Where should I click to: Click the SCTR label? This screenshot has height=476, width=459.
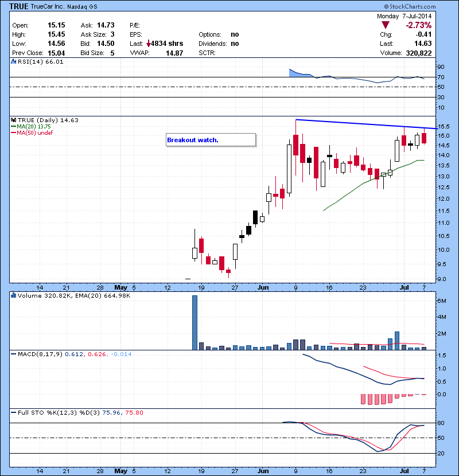[x=207, y=53]
